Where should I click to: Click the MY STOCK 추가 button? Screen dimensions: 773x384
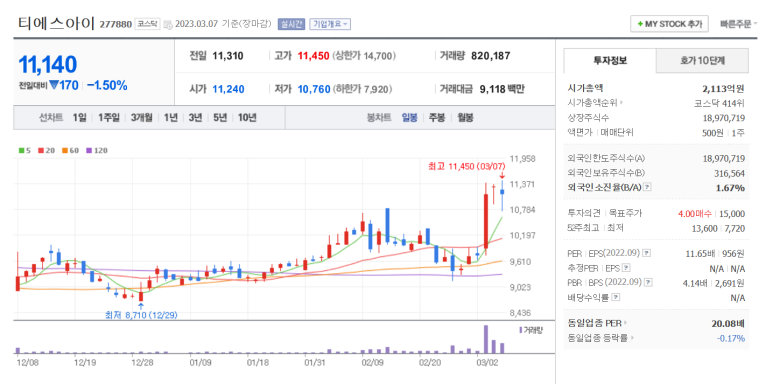(x=669, y=24)
